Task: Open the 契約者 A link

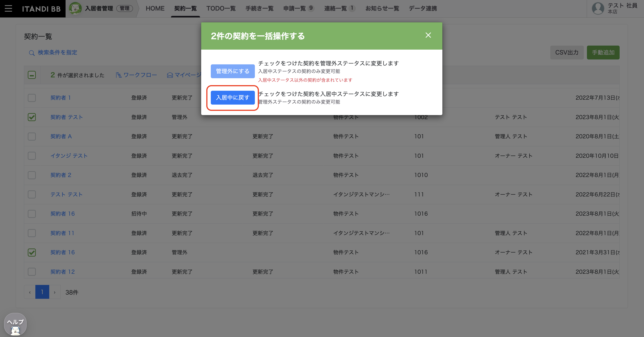Action: tap(61, 136)
